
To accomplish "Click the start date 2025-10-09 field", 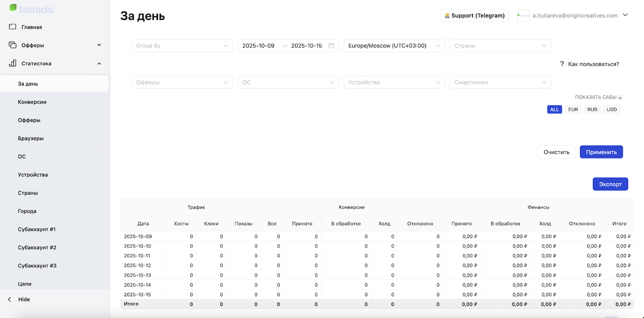I will [258, 46].
